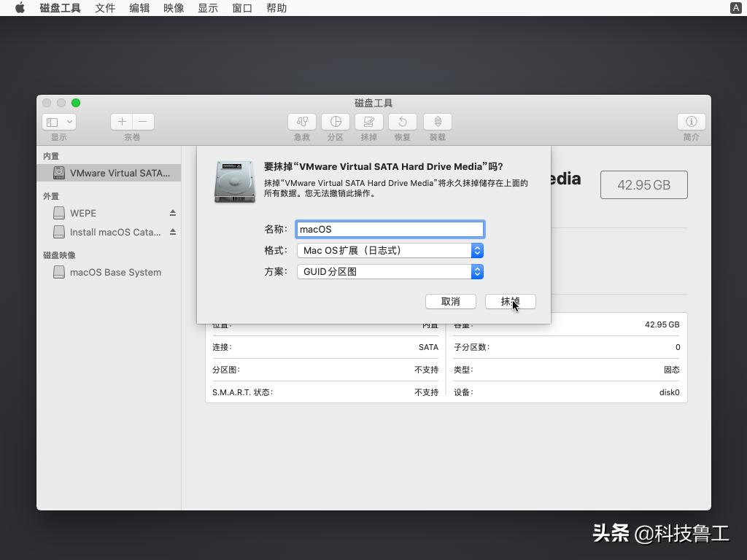This screenshot has height=560, width=747.
Task: Click the 装载 (Mount) toolbar icon
Action: point(436,121)
